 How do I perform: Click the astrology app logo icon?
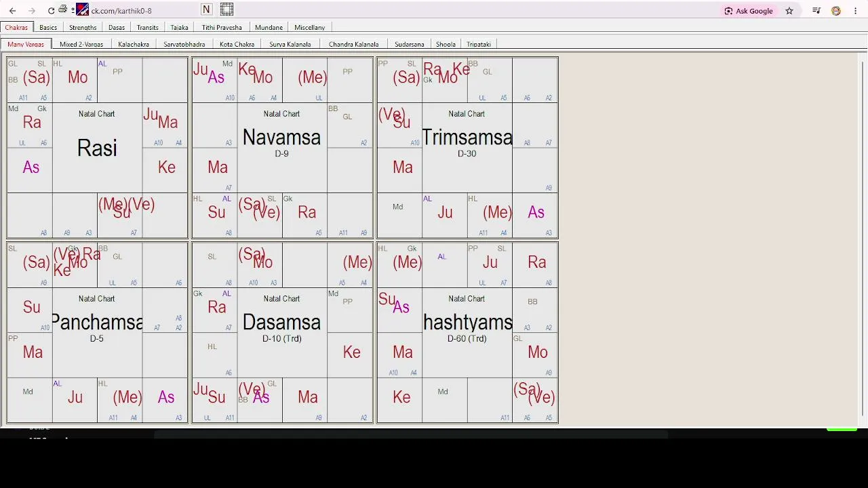pyautogui.click(x=82, y=9)
